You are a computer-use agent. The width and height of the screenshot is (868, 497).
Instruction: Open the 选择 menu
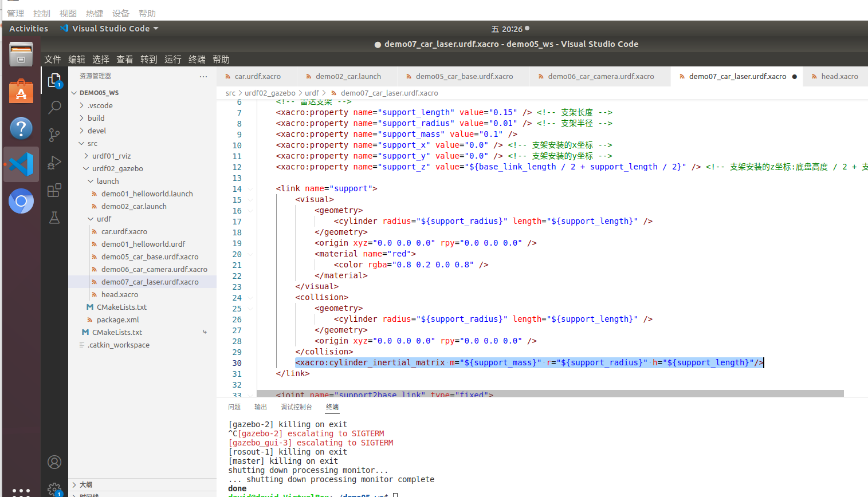click(101, 60)
